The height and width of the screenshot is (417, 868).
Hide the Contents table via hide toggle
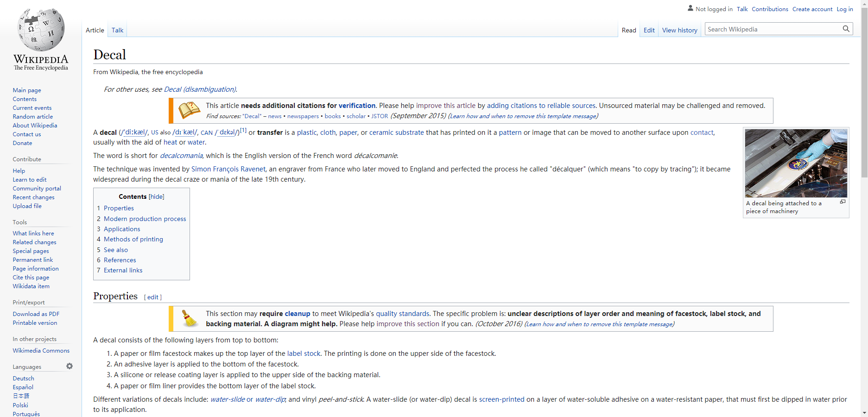pos(156,196)
